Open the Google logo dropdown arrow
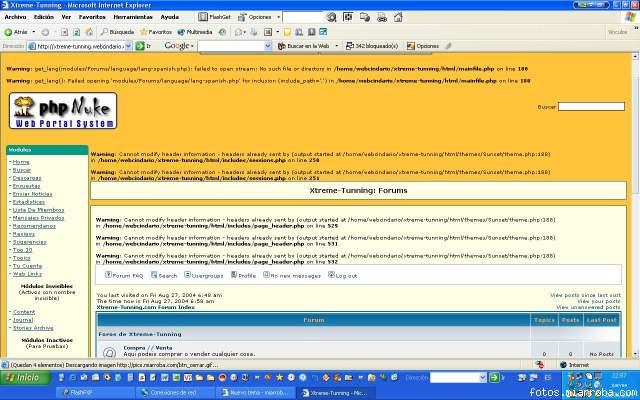Screen dimensions: 640x400 pyautogui.click(x=192, y=46)
